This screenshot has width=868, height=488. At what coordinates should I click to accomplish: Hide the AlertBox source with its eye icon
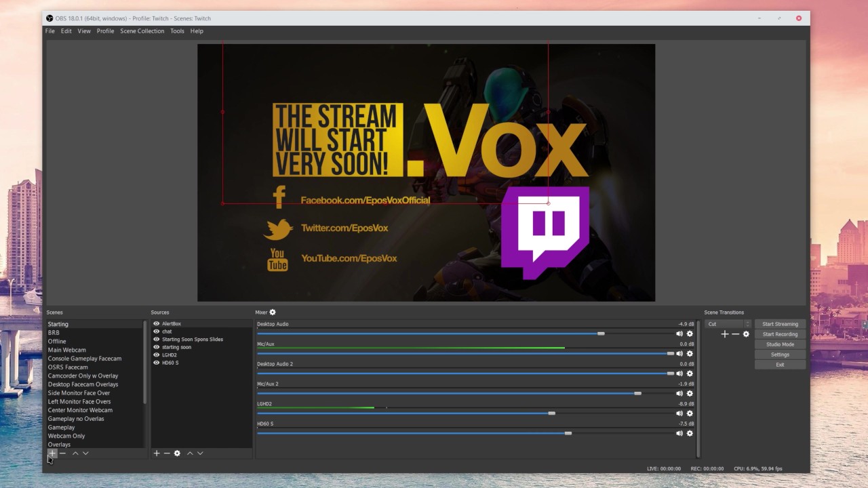(x=157, y=324)
